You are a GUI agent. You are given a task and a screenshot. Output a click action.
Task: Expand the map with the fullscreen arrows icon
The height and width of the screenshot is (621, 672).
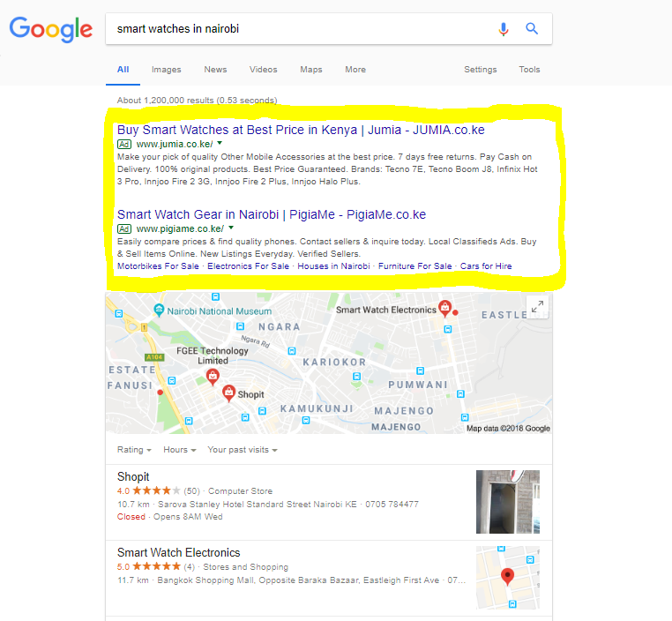537,306
